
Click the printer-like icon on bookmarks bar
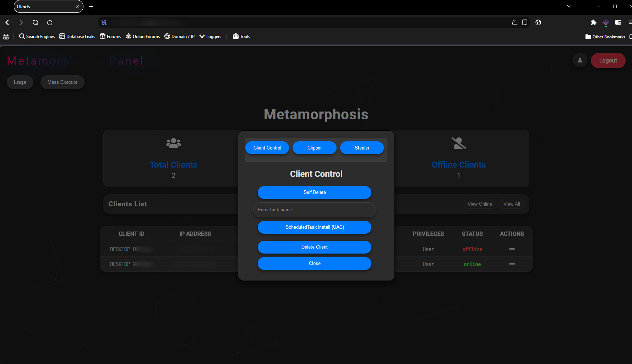[x=6, y=37]
